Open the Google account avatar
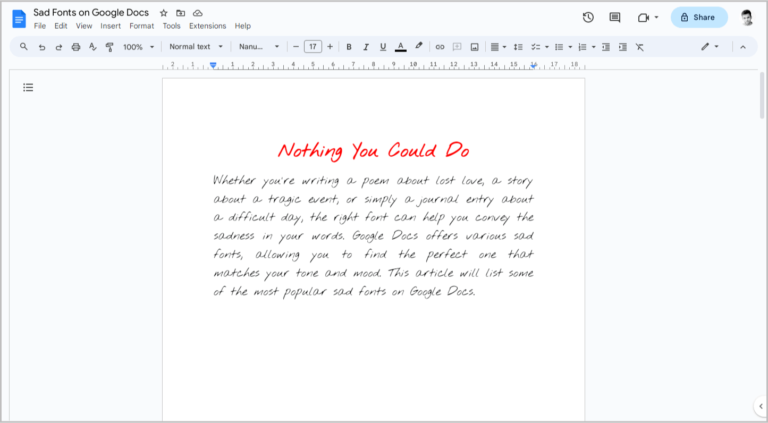768x423 pixels. (x=747, y=18)
